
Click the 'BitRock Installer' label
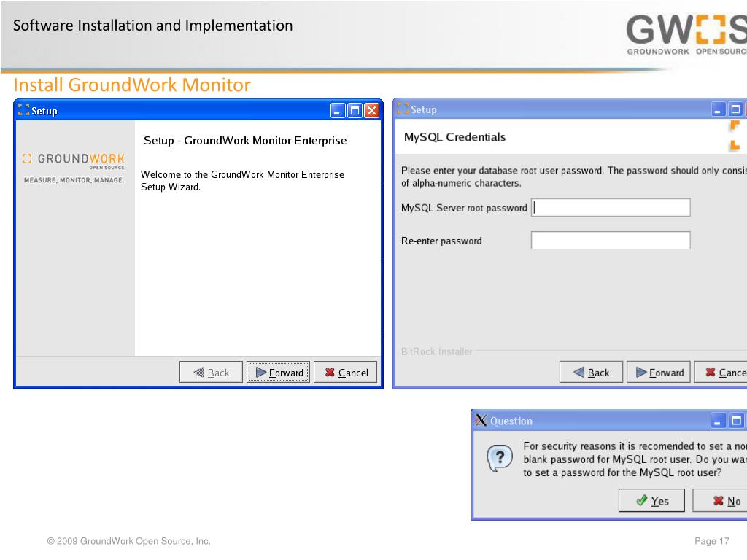point(436,351)
